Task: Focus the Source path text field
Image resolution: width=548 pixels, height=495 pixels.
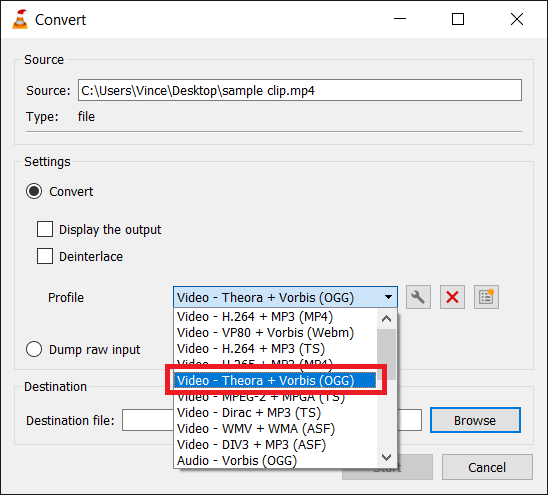Action: pos(300,90)
